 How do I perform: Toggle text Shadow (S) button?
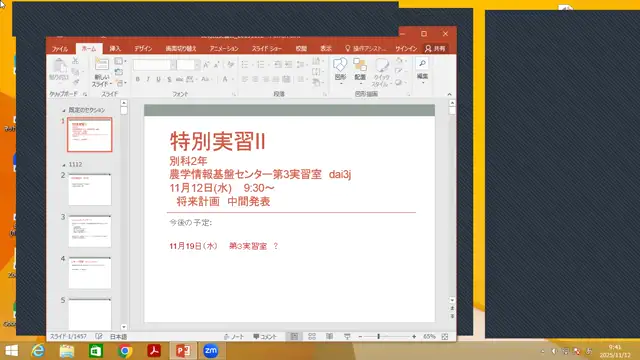pos(169,79)
